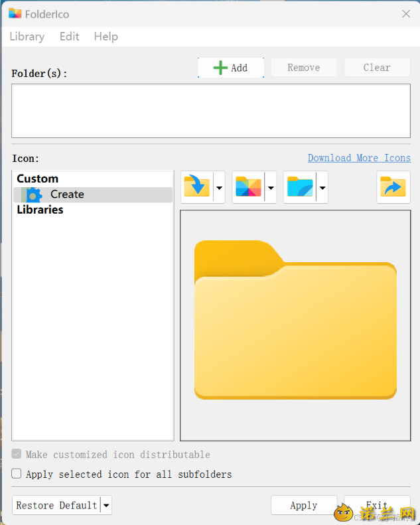Click the large yellow folder preview
Viewport: 420px width, 525px height.
295,320
